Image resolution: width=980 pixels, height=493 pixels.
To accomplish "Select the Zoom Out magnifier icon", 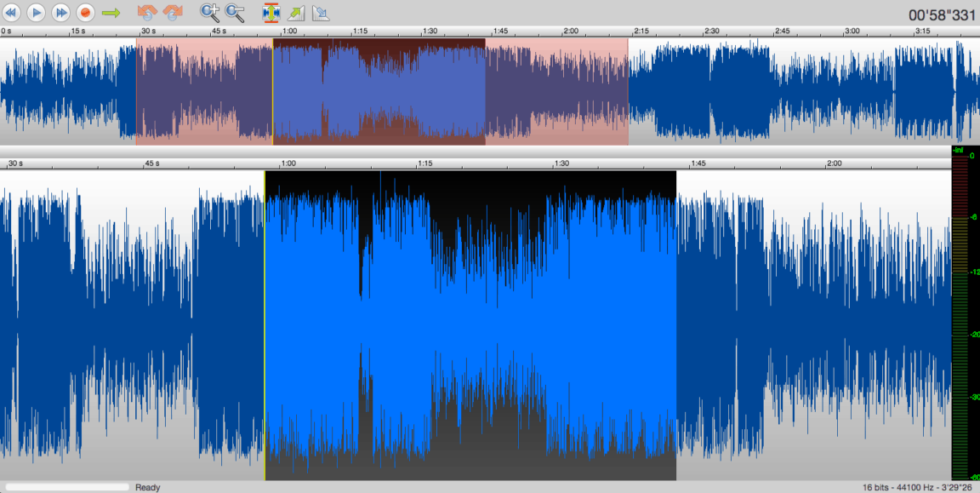I will click(x=235, y=13).
